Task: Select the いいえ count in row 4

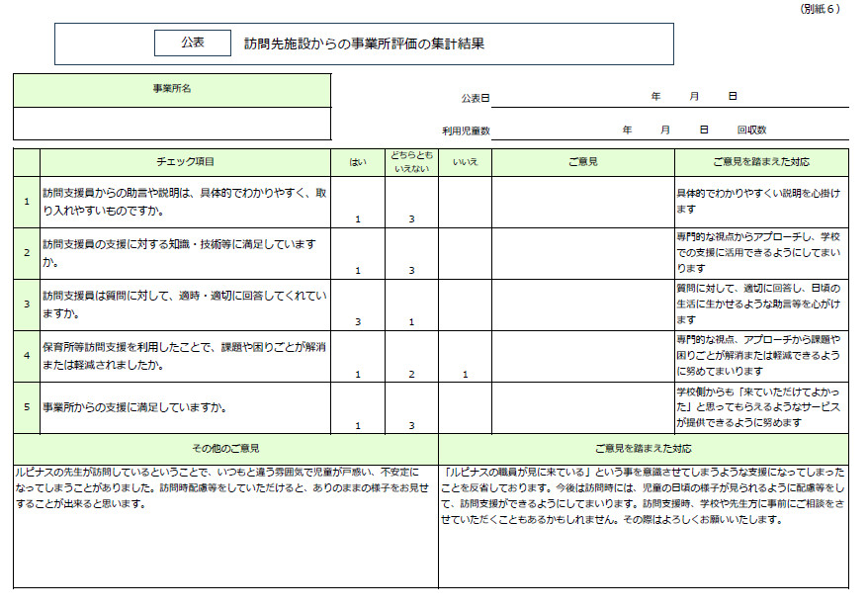Action: click(465, 374)
